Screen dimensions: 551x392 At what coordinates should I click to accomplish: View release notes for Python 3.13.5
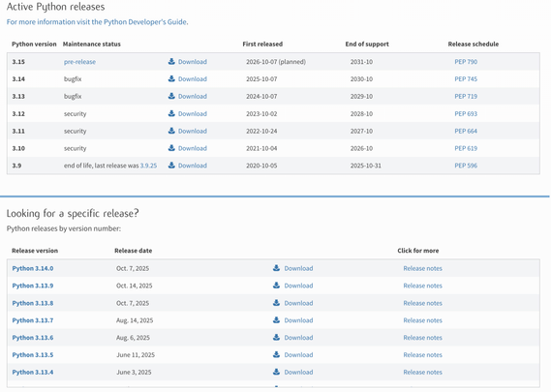click(x=423, y=355)
